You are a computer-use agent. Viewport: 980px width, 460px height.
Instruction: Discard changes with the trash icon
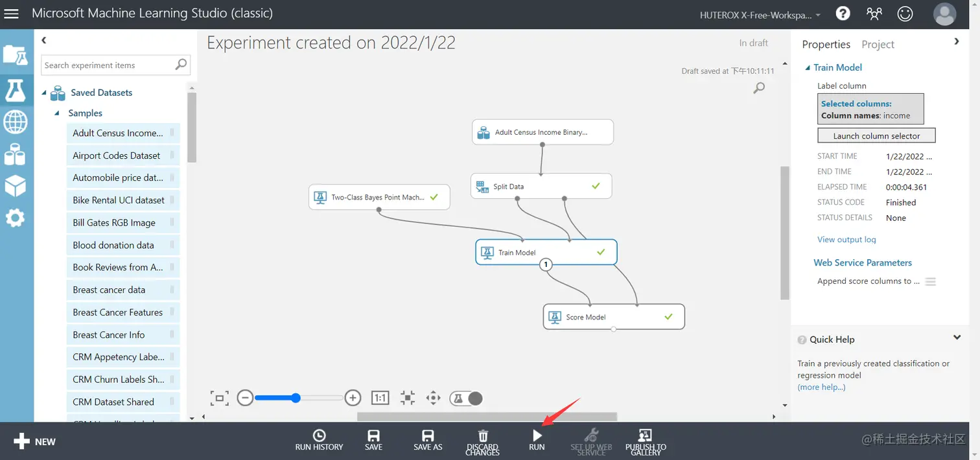pyautogui.click(x=483, y=442)
